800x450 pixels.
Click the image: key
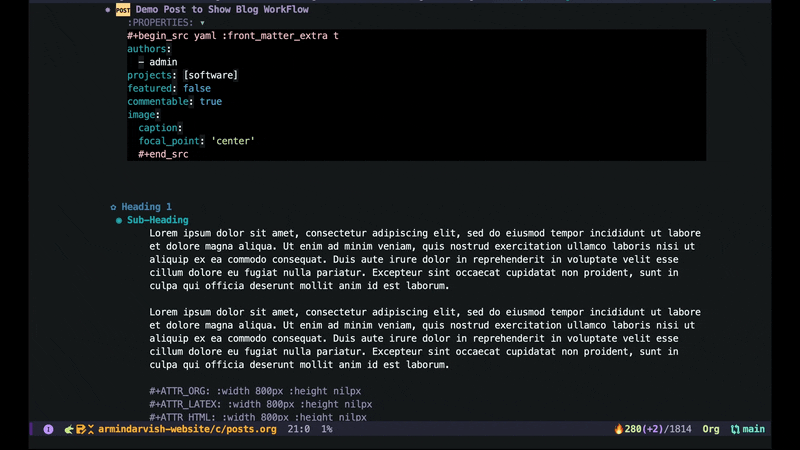143,115
